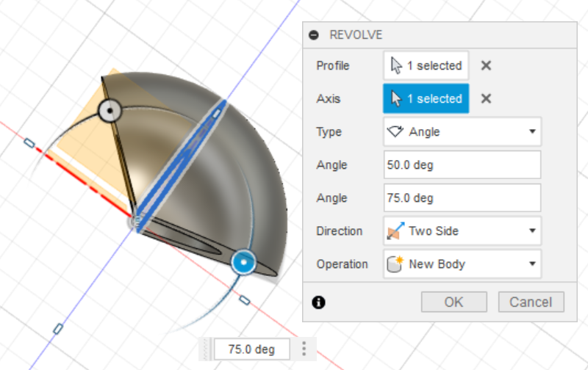
Task: Click the REVOLVE dialog title text
Action: (356, 35)
